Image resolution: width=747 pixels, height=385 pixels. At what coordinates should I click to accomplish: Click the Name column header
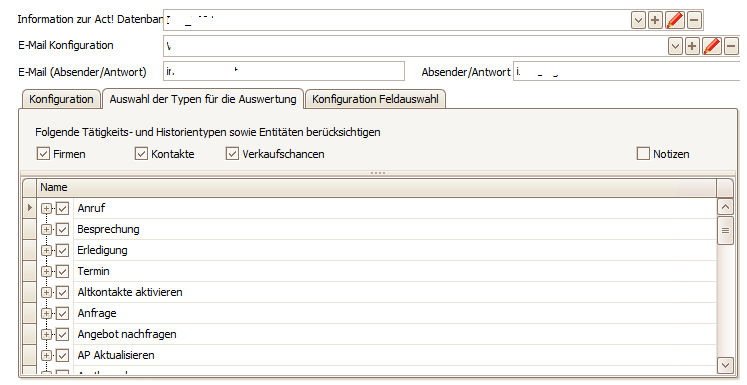(376, 187)
